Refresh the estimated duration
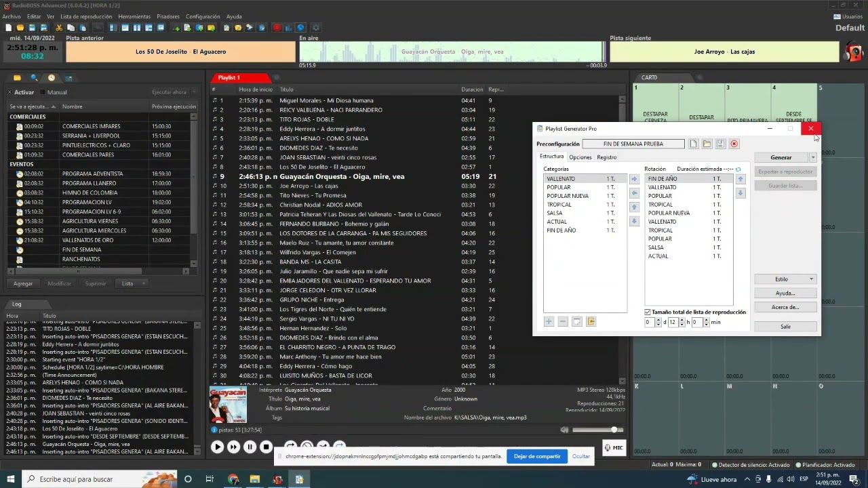868x488 pixels. coord(738,169)
